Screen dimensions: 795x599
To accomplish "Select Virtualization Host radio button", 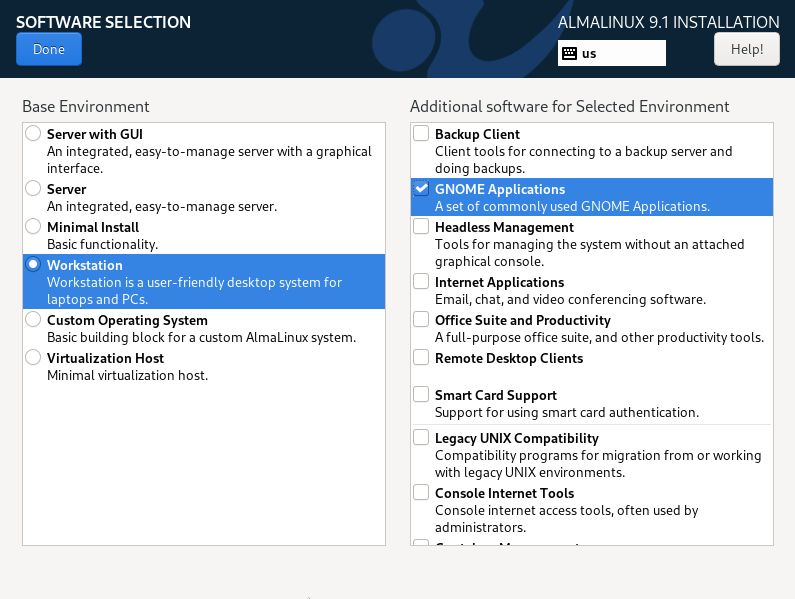I will (x=33, y=358).
